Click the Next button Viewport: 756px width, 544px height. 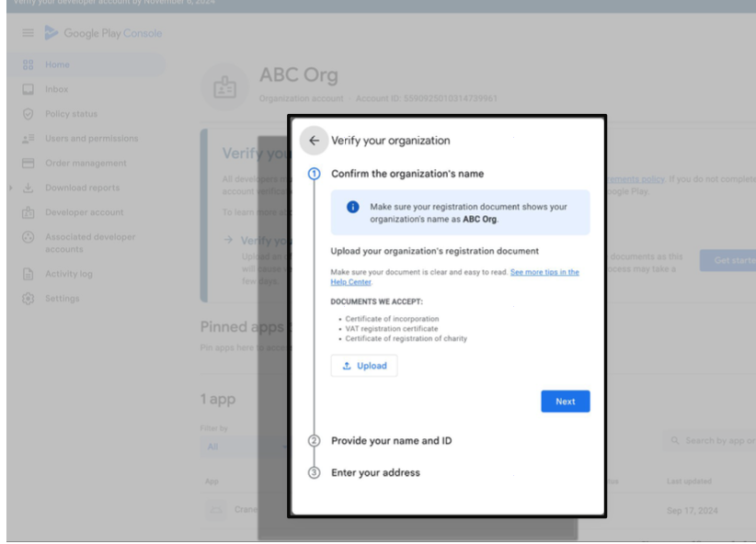tap(565, 402)
